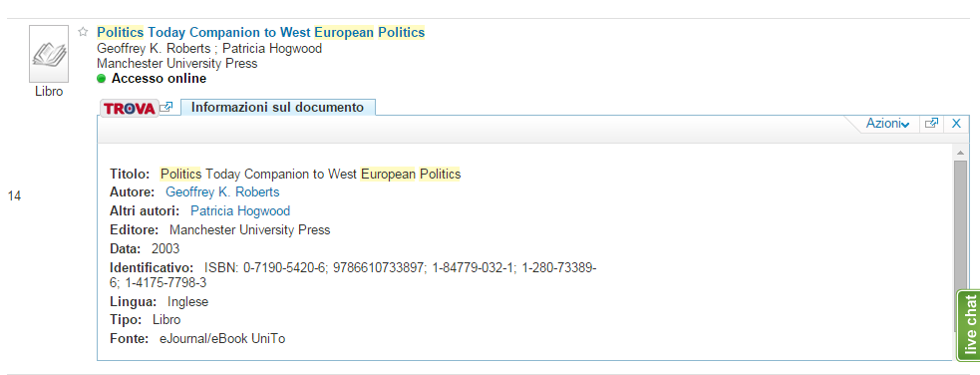Click author link Geoffrey K. Roberts

coord(222,191)
